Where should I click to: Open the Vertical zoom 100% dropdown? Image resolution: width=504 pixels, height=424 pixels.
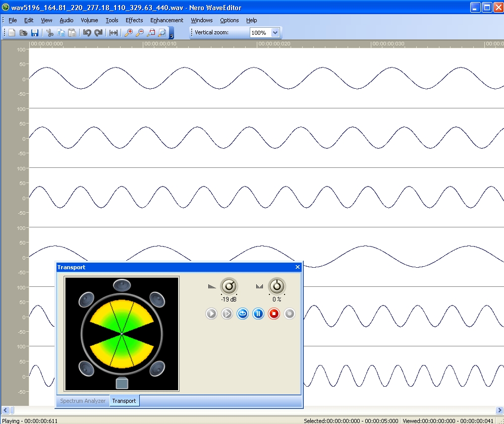(x=275, y=32)
